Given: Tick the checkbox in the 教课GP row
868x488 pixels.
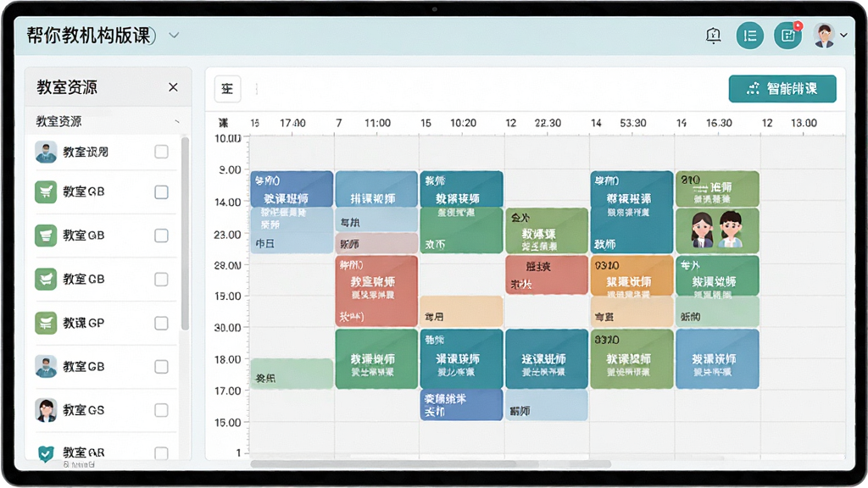Looking at the screenshot, I should click(162, 323).
